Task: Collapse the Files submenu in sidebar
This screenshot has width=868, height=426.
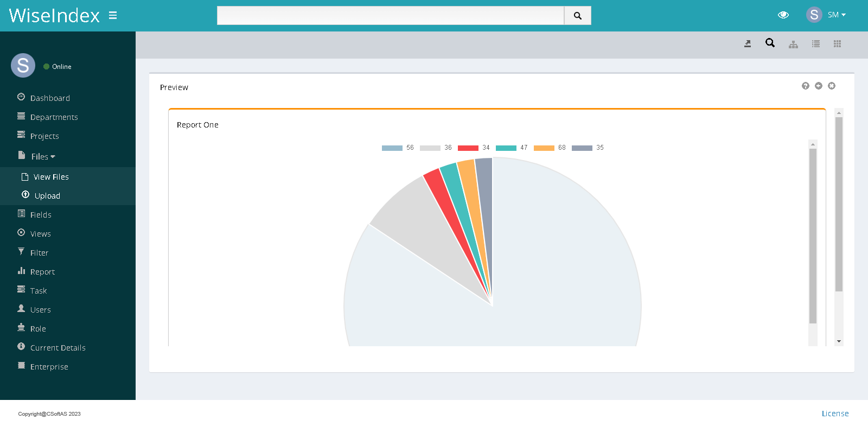Action: [x=43, y=156]
